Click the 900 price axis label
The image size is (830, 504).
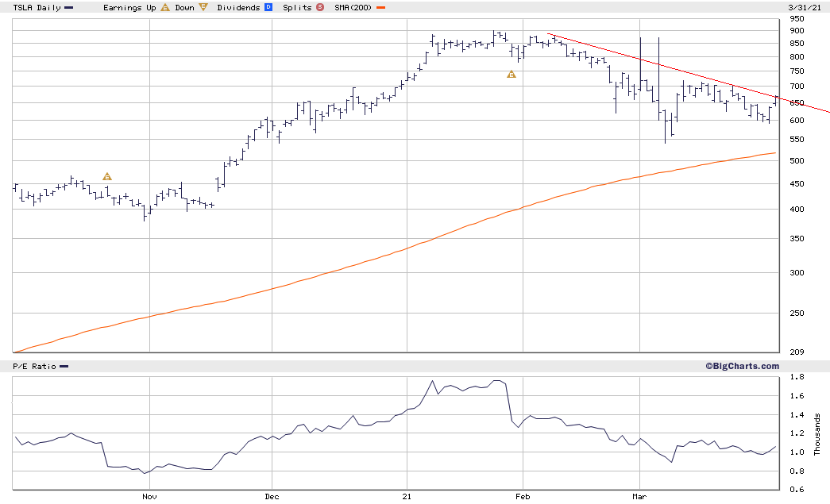pyautogui.click(x=797, y=31)
